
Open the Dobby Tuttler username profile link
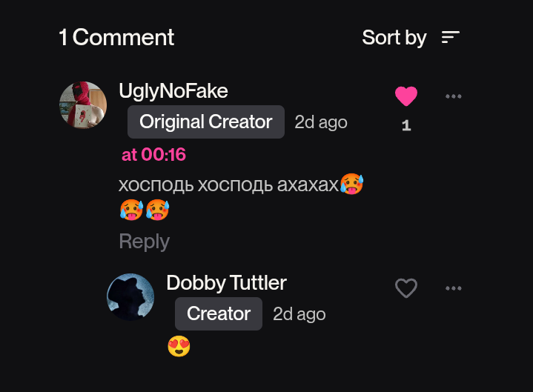point(226,282)
